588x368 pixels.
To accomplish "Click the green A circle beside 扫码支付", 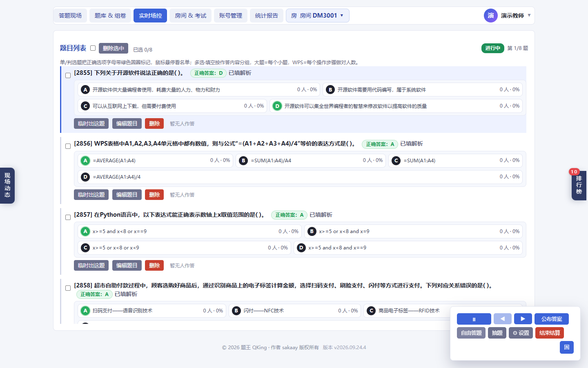I will tap(85, 311).
